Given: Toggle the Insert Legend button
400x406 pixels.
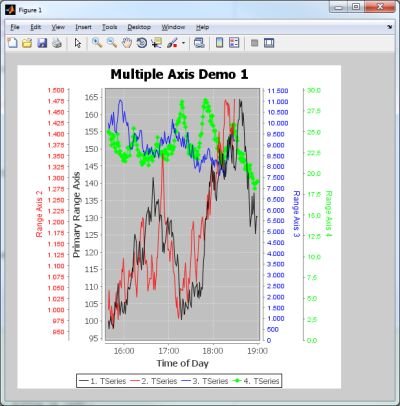Looking at the screenshot, I should click(x=234, y=43).
